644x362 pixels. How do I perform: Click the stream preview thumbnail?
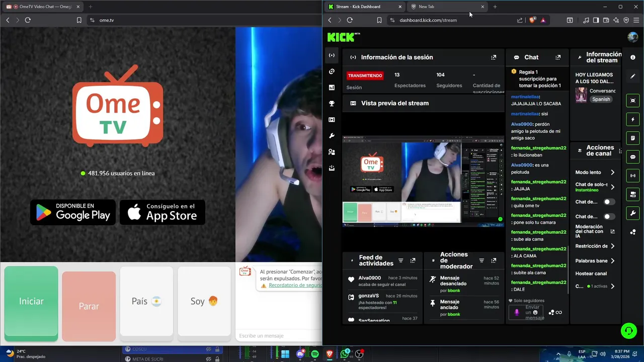[x=423, y=181]
